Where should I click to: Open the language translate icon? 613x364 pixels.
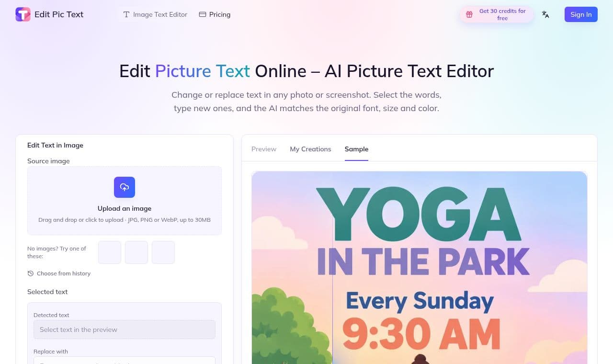pyautogui.click(x=545, y=14)
